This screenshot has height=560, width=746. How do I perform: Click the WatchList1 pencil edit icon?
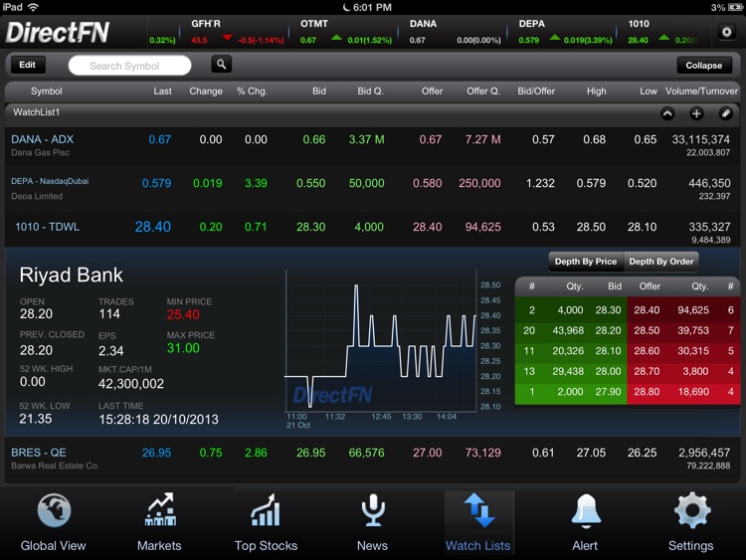click(725, 113)
